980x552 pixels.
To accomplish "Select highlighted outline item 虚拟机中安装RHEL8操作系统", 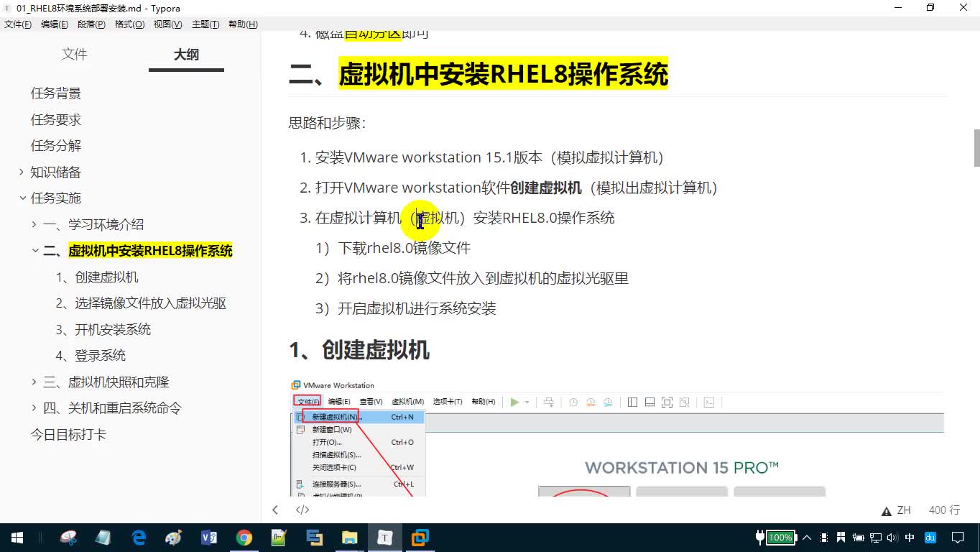I will click(x=150, y=251).
